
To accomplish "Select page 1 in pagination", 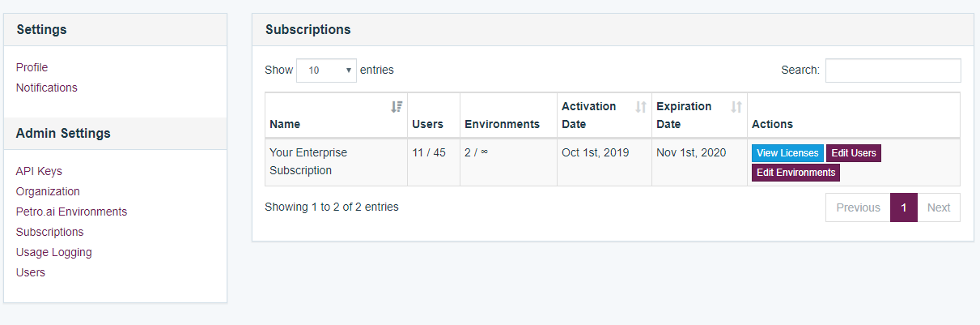I will point(903,207).
